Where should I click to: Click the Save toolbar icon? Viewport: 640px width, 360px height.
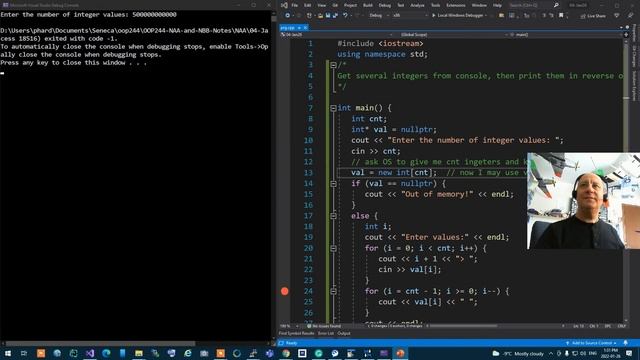pyautogui.click(x=328, y=16)
